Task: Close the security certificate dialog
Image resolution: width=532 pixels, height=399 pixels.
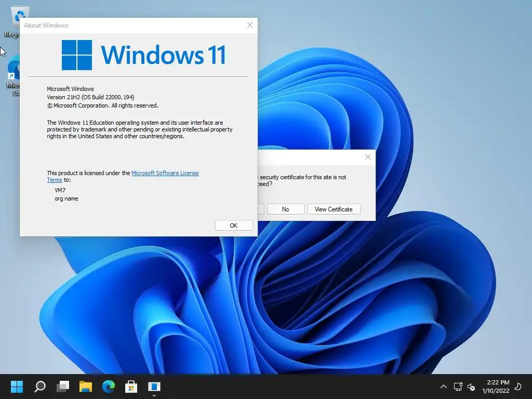Action: [x=368, y=157]
